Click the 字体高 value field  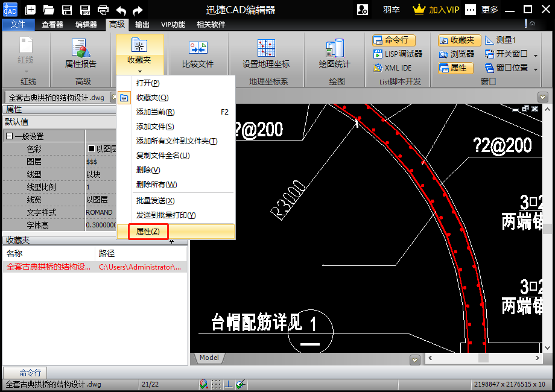point(101,225)
